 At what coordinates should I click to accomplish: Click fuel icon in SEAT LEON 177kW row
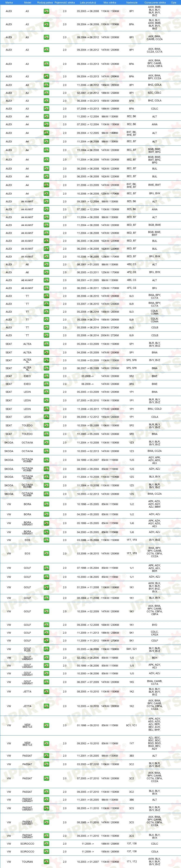point(46,409)
